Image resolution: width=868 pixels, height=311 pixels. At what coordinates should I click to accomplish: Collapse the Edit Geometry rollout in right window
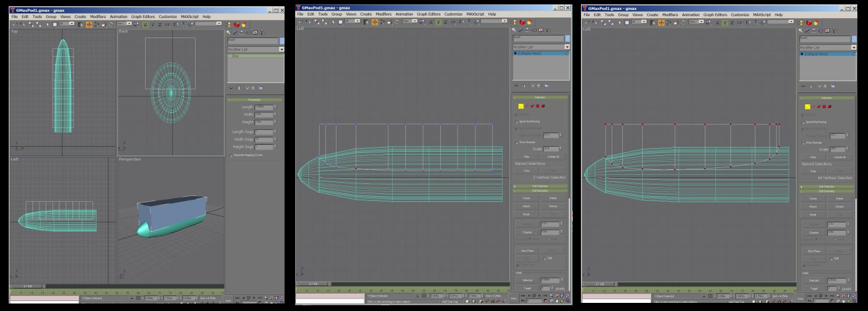(825, 190)
